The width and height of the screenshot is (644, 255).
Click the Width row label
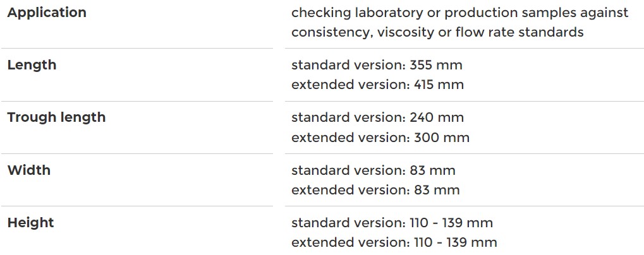(28, 170)
